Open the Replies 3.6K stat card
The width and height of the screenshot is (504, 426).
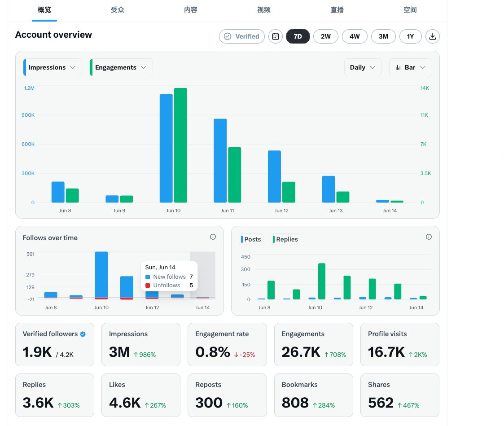click(55, 395)
